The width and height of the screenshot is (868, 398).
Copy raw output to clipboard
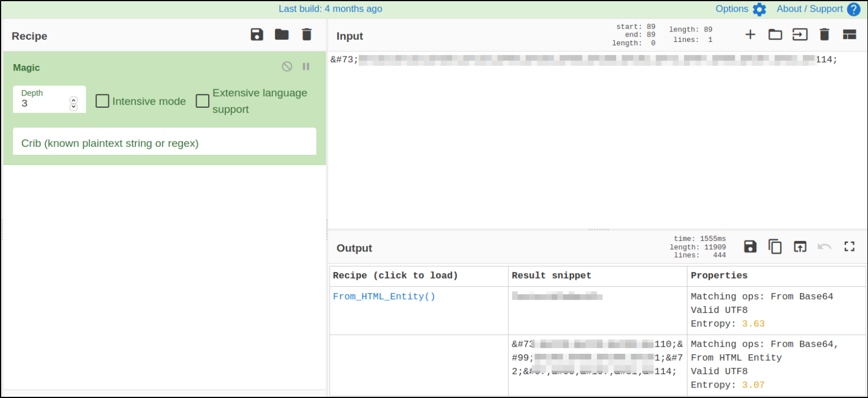[775, 246]
